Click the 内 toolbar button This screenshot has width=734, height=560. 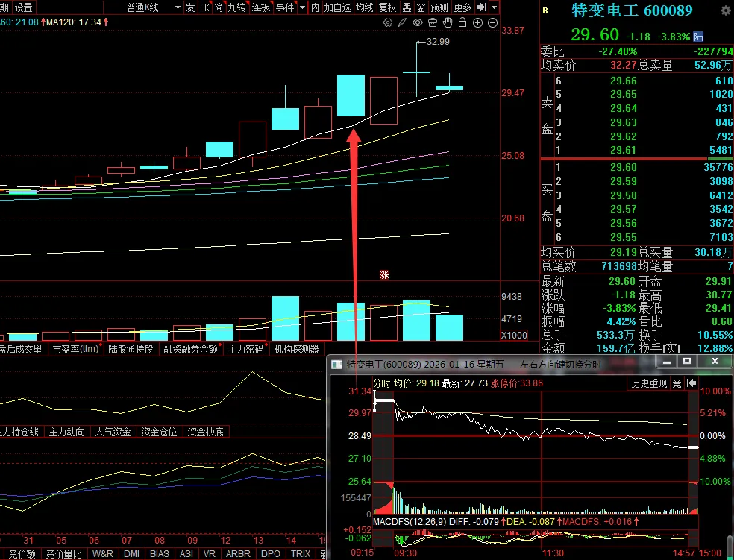pos(315,7)
